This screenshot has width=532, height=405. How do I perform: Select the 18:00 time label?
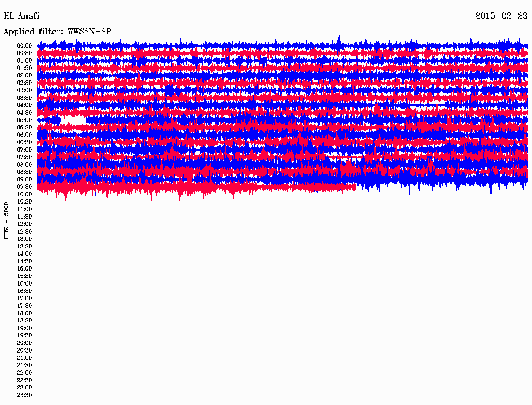point(24,313)
